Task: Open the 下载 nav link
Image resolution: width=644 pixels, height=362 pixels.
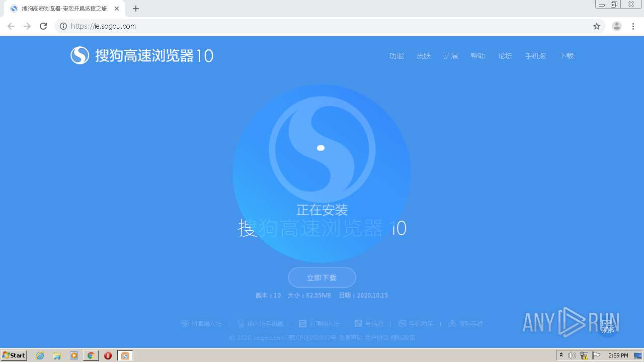Action: coord(567,56)
